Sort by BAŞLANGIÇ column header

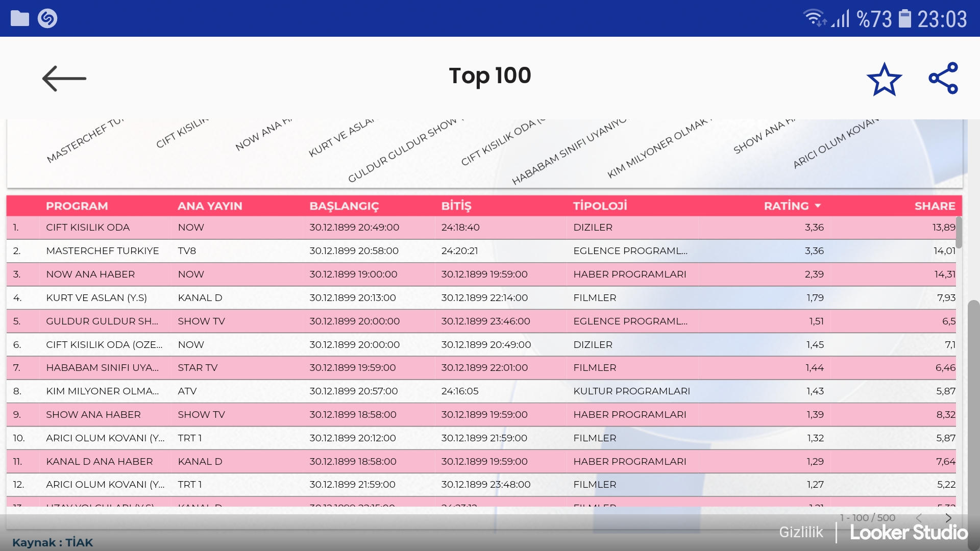click(x=344, y=206)
